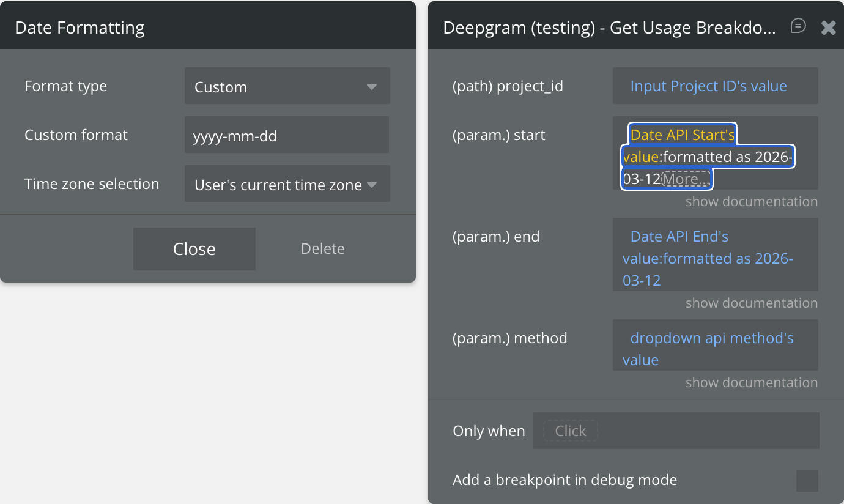Click Delete in the Date Formatting popup
The height and width of the screenshot is (504, 844).
coord(323,249)
